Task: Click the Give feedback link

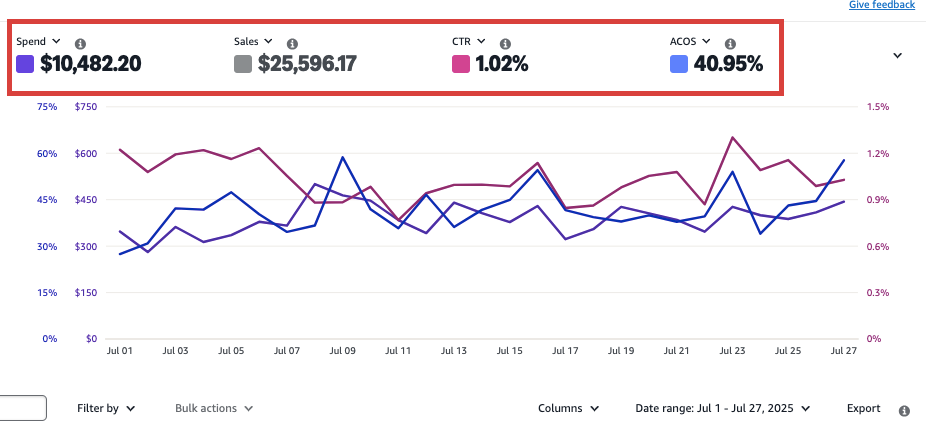Action: (x=882, y=5)
